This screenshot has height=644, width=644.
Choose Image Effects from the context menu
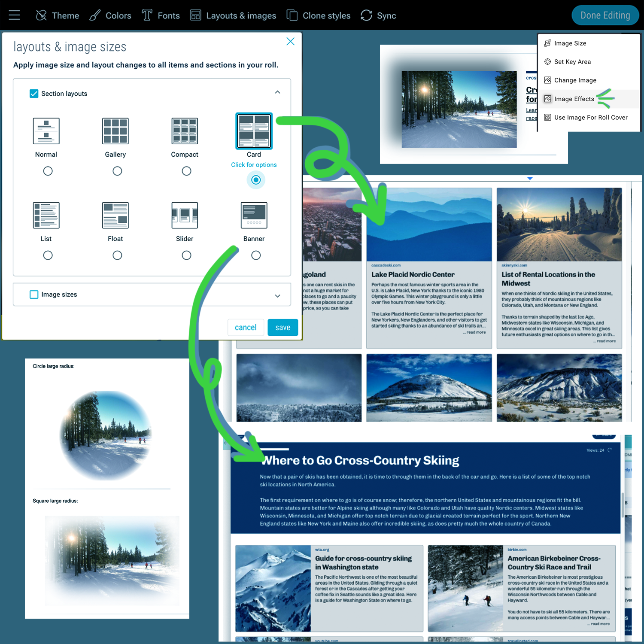click(x=574, y=99)
